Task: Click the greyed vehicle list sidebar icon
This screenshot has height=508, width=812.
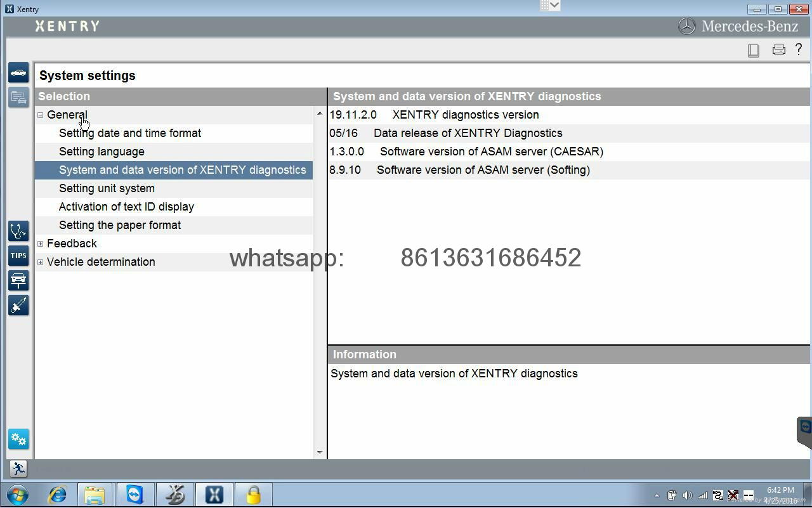Action: pos(18,98)
